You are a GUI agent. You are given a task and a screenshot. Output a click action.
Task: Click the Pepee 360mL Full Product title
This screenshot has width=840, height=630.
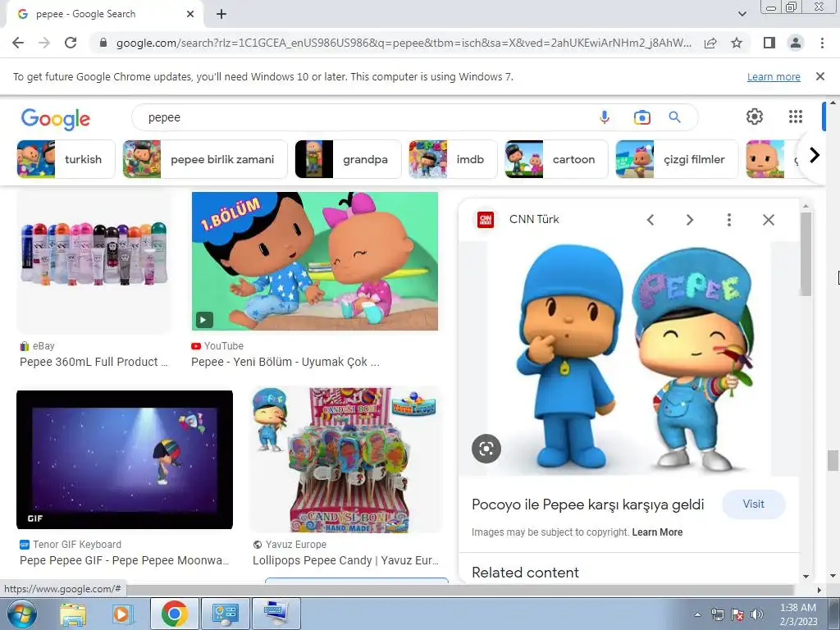click(94, 362)
